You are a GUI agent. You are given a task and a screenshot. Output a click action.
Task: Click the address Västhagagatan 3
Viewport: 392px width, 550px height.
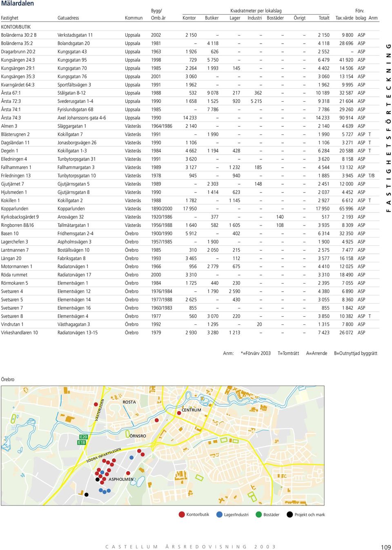(73, 324)
